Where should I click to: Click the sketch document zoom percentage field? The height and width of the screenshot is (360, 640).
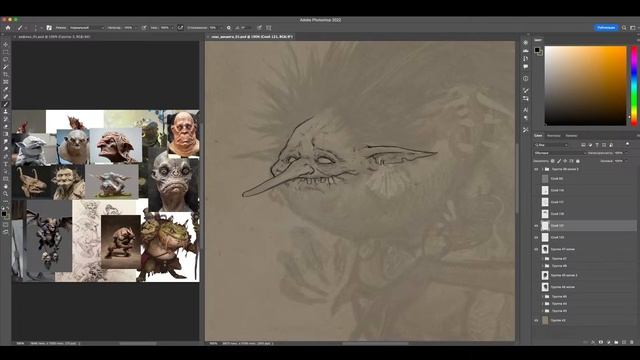213,343
